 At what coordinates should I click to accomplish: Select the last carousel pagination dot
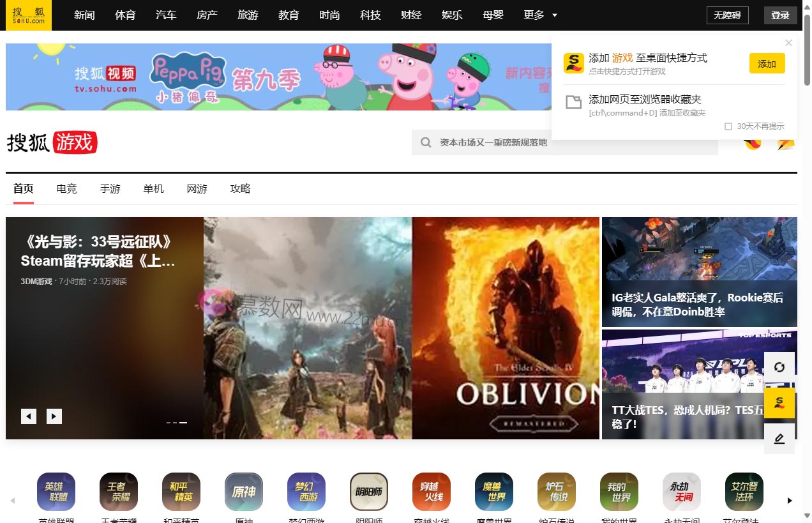(x=184, y=422)
